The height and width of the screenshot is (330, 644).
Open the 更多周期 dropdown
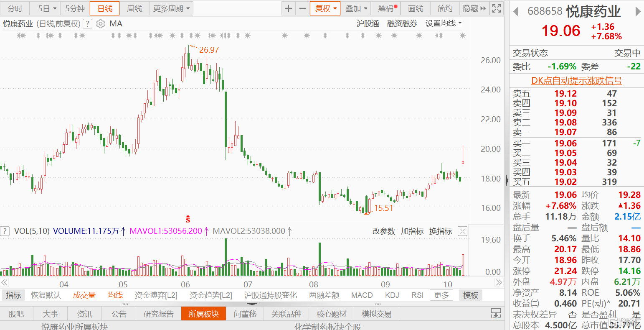click(x=171, y=8)
